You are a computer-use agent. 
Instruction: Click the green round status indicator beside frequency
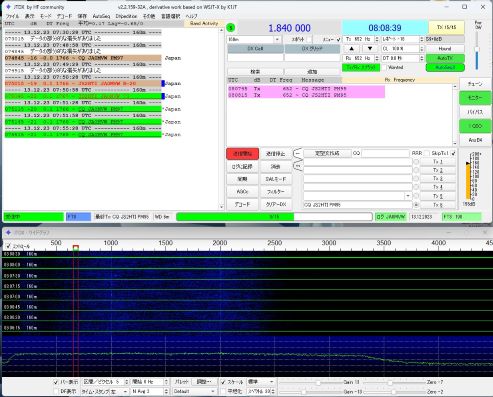coord(231,28)
